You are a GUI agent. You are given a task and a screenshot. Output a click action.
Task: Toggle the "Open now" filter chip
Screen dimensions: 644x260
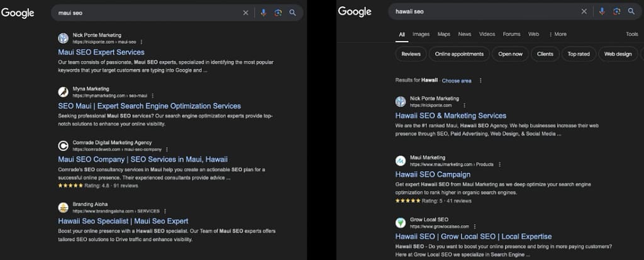510,54
